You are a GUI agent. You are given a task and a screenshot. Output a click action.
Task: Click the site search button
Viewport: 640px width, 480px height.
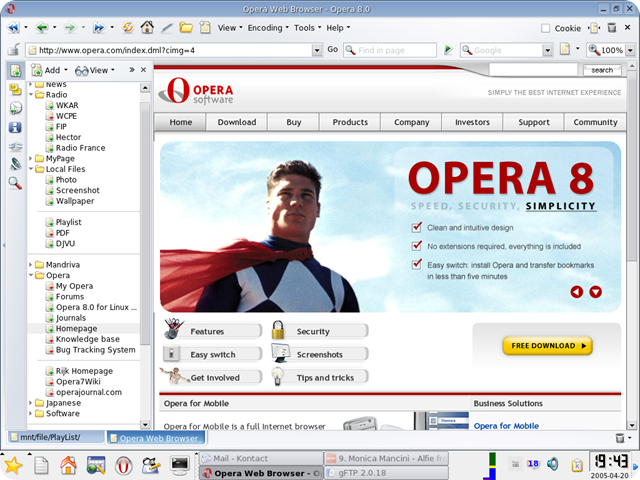point(602,70)
